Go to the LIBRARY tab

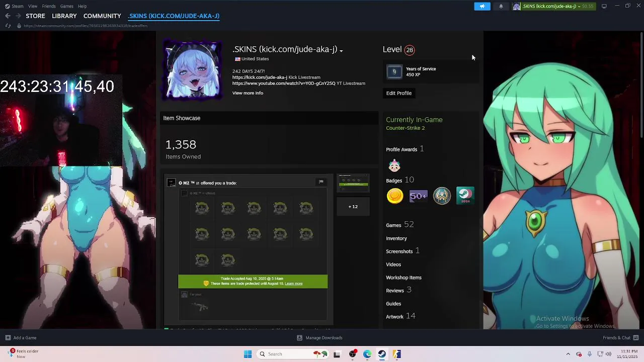pos(64,16)
